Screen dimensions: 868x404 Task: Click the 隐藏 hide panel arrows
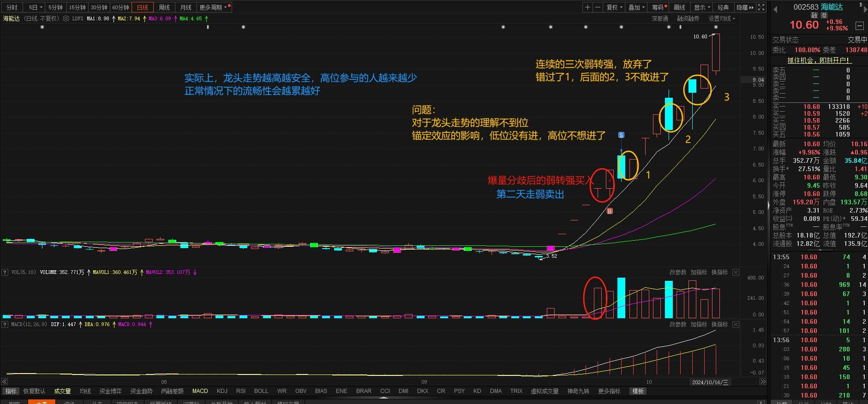click(x=745, y=7)
